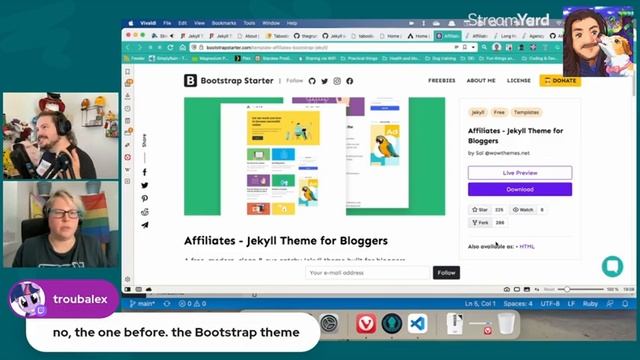Screen dimensions: 640x360
Task: Open the main branch picker in VS Code
Action: point(142,304)
